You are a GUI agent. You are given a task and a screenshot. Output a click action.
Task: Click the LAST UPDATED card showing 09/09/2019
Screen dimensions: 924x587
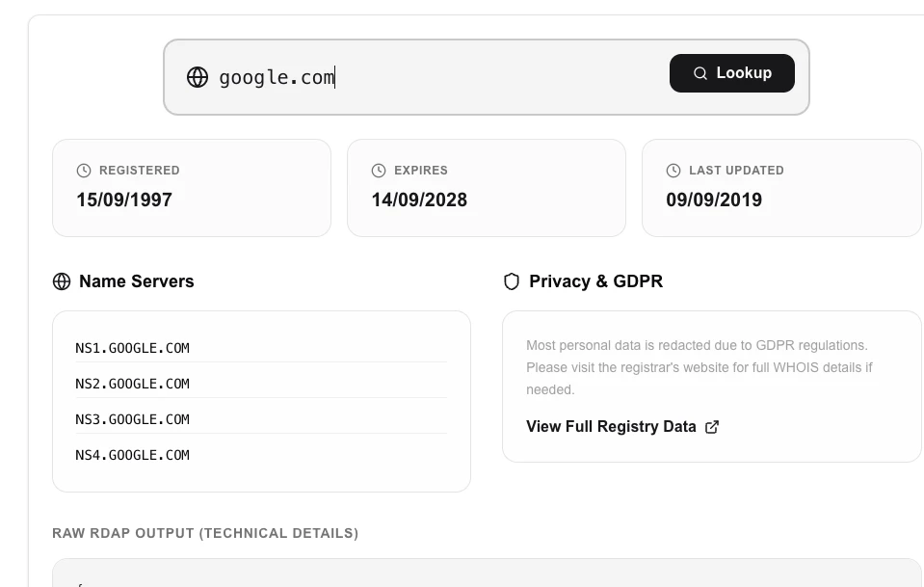pyautogui.click(x=781, y=187)
